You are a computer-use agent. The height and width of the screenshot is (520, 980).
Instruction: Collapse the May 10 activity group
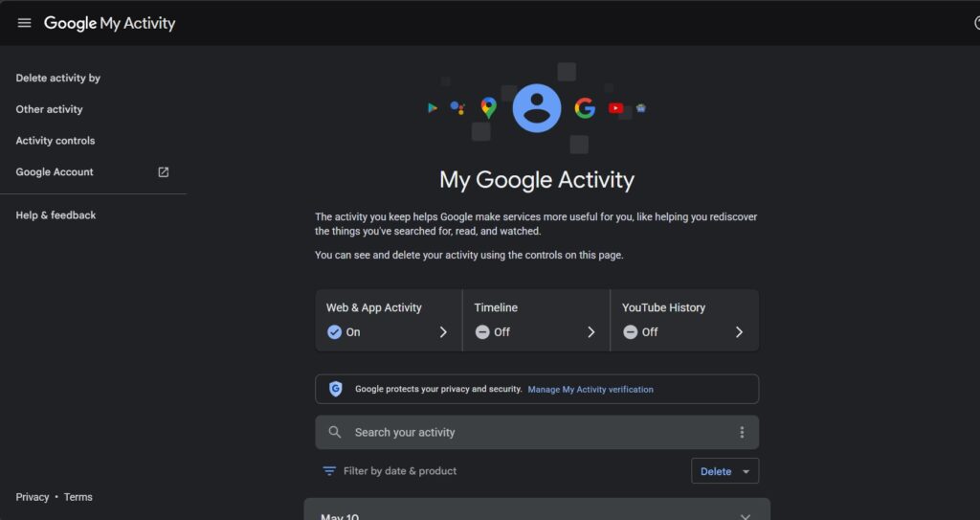[x=745, y=517]
